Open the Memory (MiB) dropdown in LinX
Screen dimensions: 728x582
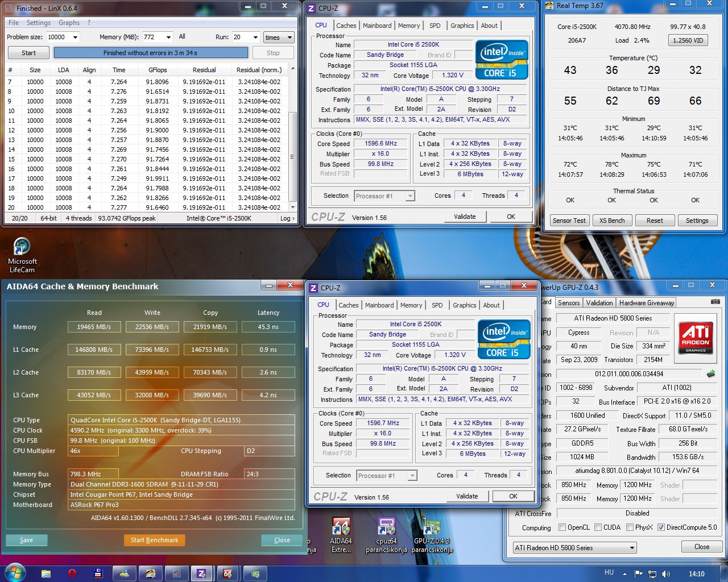(168, 38)
